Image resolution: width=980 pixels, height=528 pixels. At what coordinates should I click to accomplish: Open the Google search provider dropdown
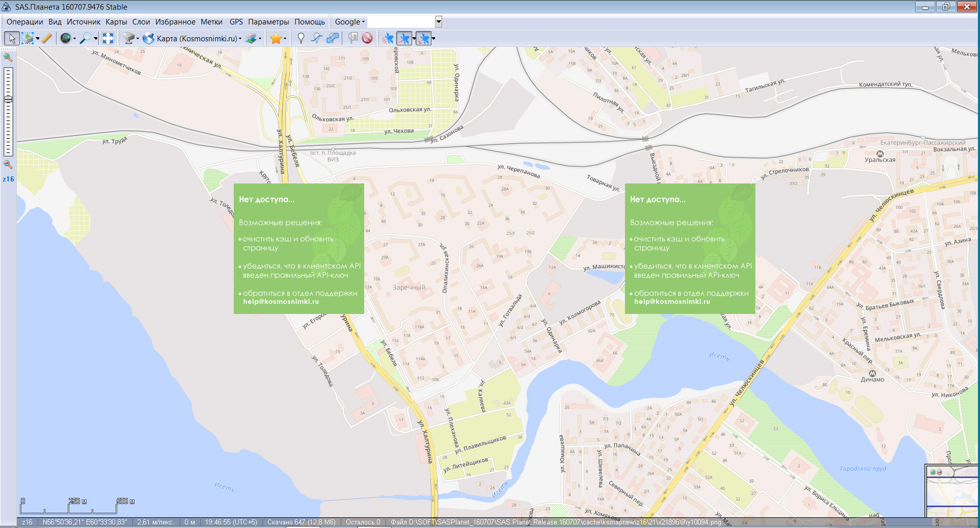pos(349,22)
